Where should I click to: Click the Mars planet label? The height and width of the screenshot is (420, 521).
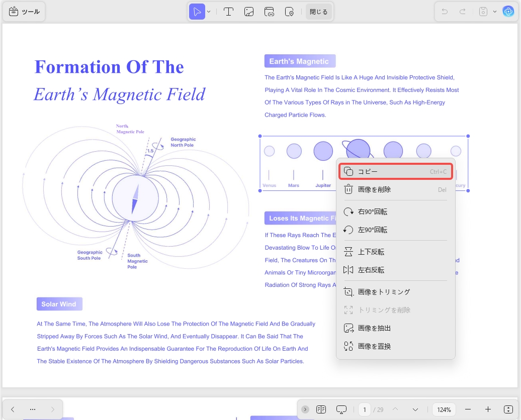pos(294,185)
